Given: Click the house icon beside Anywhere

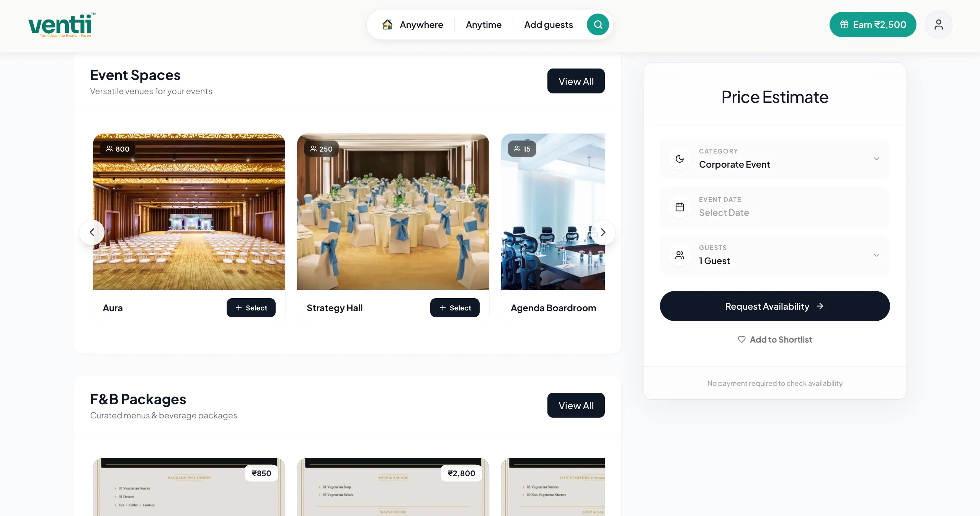Looking at the screenshot, I should click(x=387, y=24).
